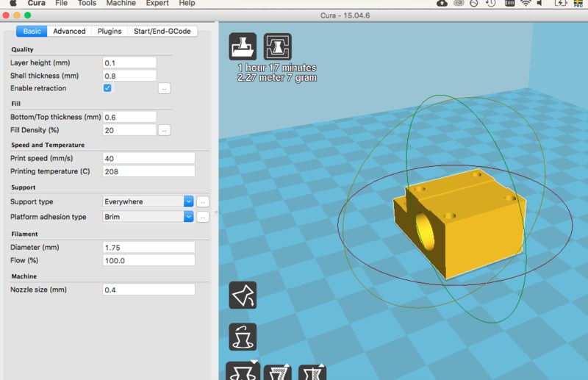Click the cloud upload menu bar icon
Viewport: 588px width, 380px height.
pos(442,4)
